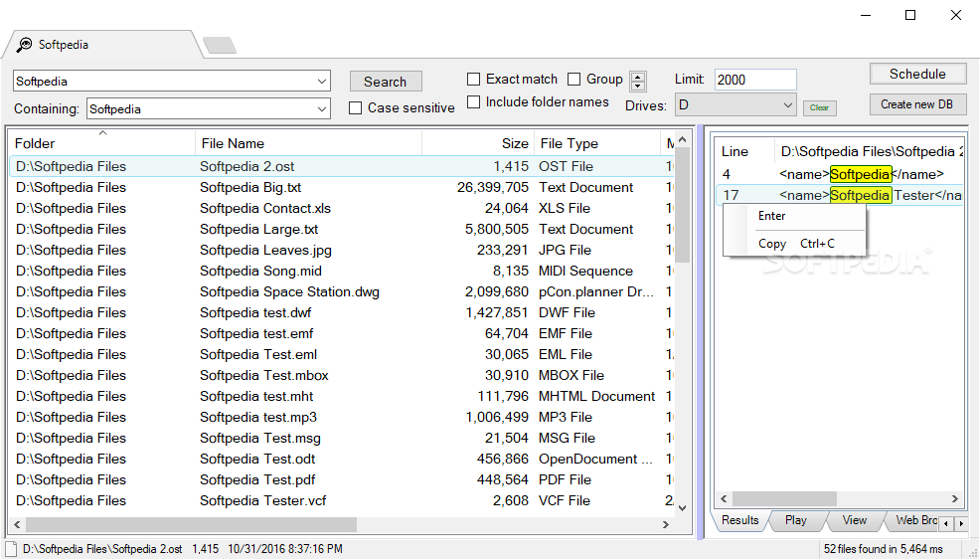Switch to the Results tab

coord(740,520)
